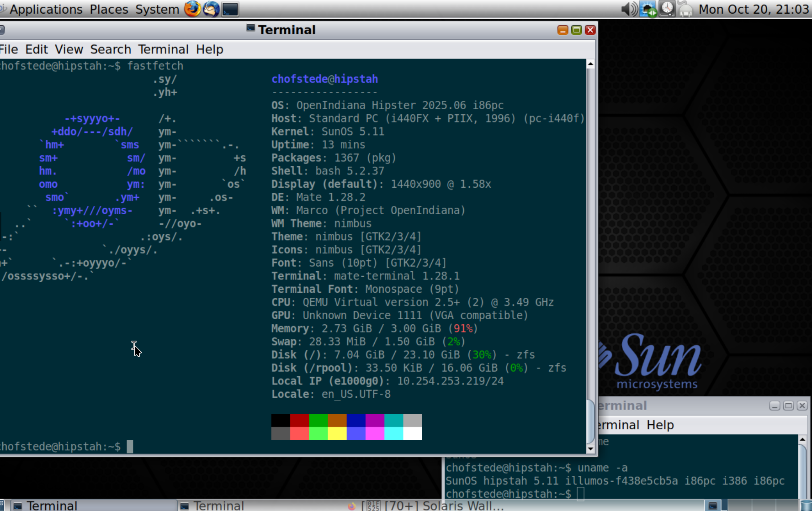Open the Search menu in Terminal
Image resolution: width=812 pixels, height=511 pixels.
pos(111,49)
